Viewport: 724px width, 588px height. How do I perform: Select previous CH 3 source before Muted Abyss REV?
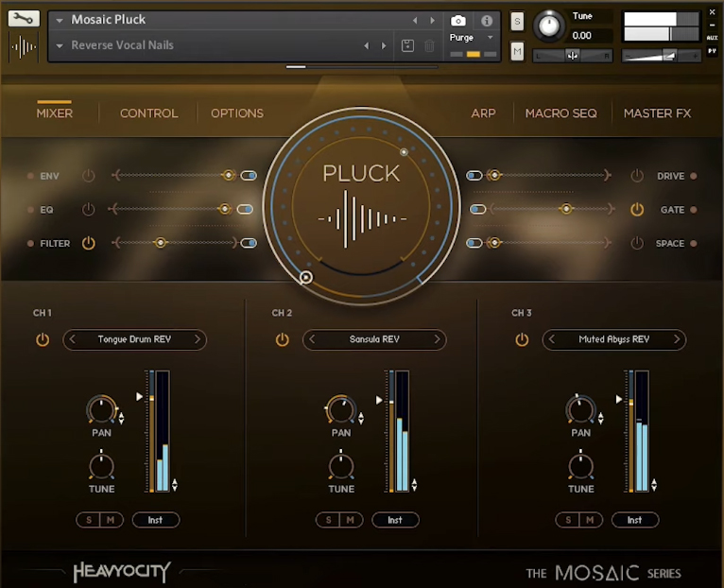pyautogui.click(x=552, y=339)
